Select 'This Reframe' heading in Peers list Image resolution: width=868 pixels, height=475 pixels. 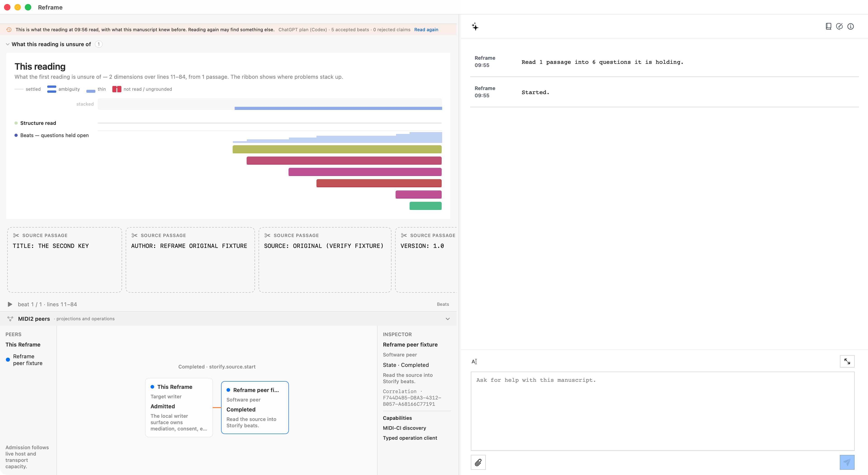[23, 344]
